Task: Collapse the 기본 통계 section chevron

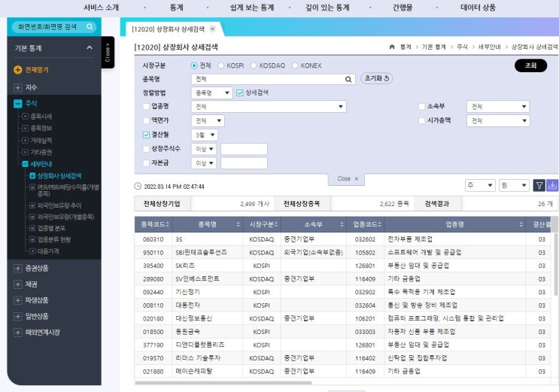Action: pos(90,47)
